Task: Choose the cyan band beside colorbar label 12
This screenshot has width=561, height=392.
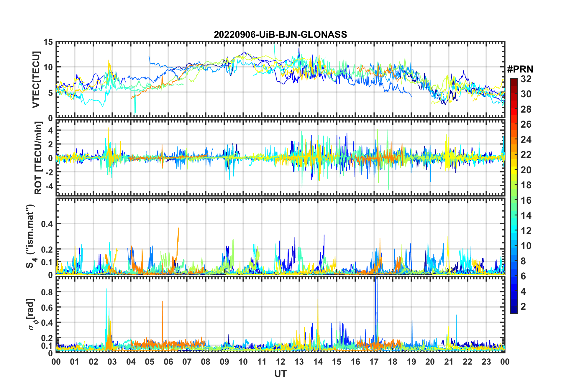Action: coord(514,231)
